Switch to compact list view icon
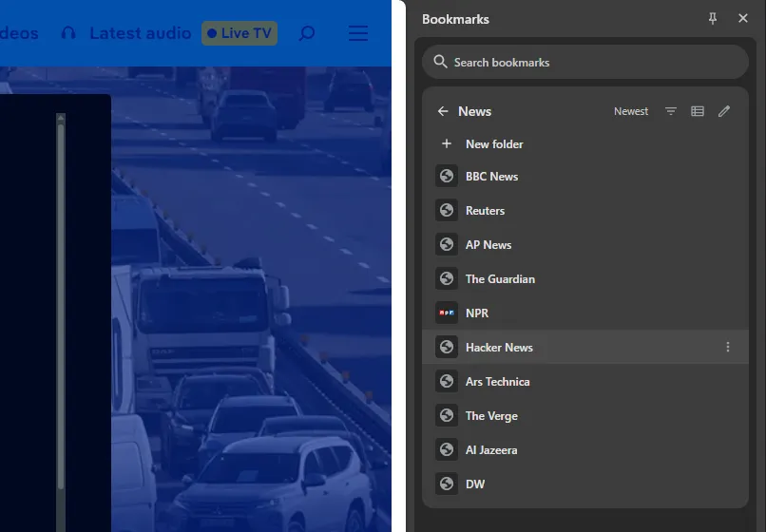Viewport: 766px width, 532px height. [x=698, y=111]
